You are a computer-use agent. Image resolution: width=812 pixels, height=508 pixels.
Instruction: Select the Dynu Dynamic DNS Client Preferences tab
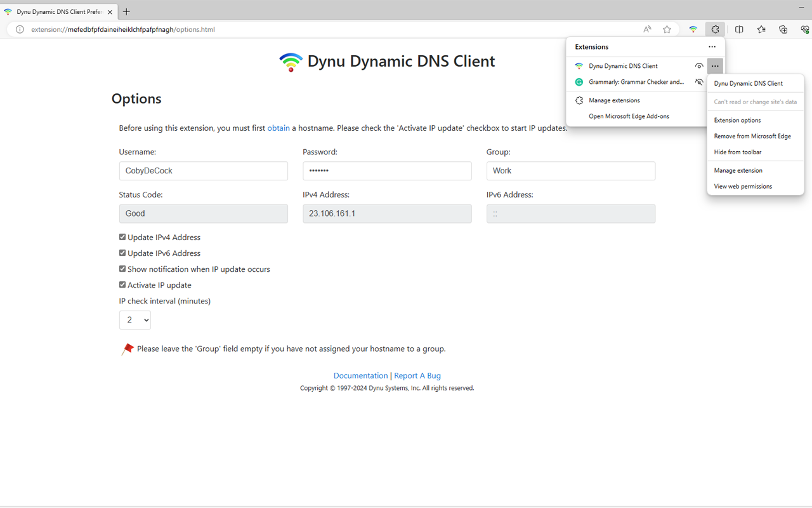pyautogui.click(x=58, y=11)
